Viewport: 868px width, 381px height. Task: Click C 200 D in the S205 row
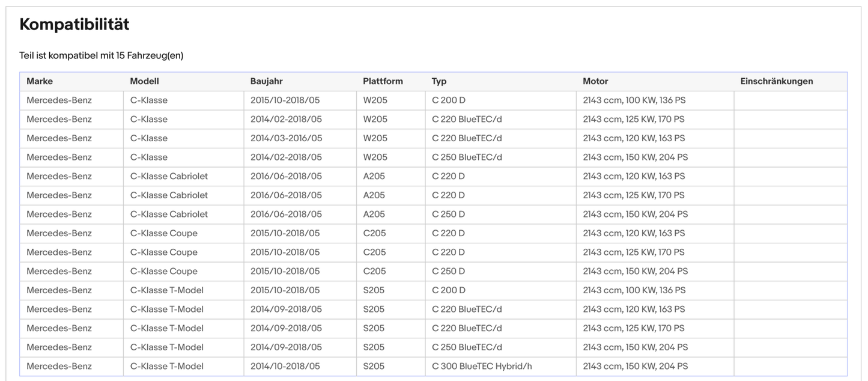tap(448, 290)
